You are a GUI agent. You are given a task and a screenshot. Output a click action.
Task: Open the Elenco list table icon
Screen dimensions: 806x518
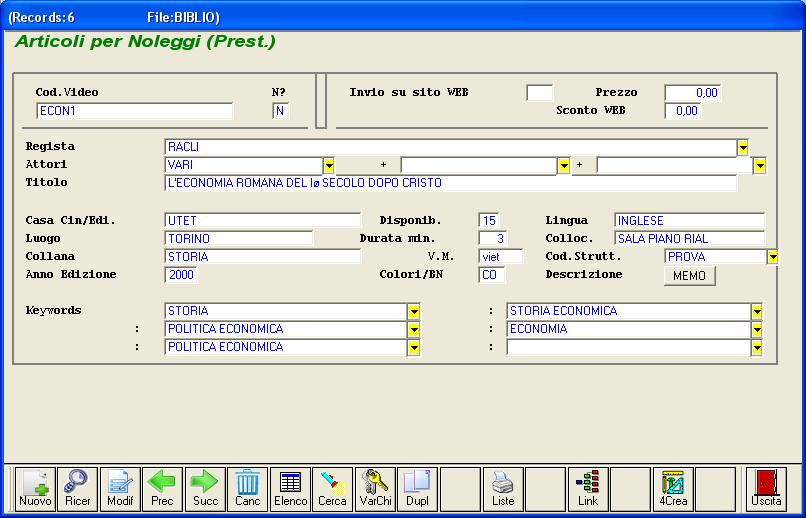[290, 490]
